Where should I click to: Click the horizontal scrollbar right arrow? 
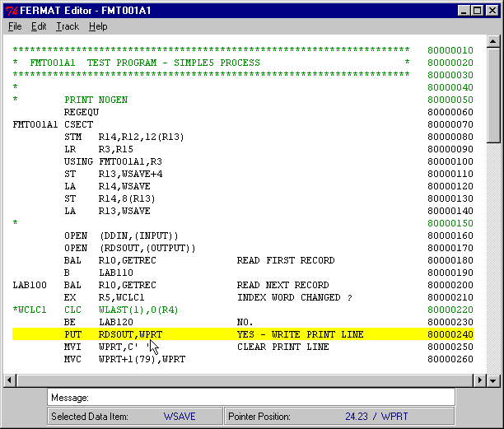click(x=480, y=380)
